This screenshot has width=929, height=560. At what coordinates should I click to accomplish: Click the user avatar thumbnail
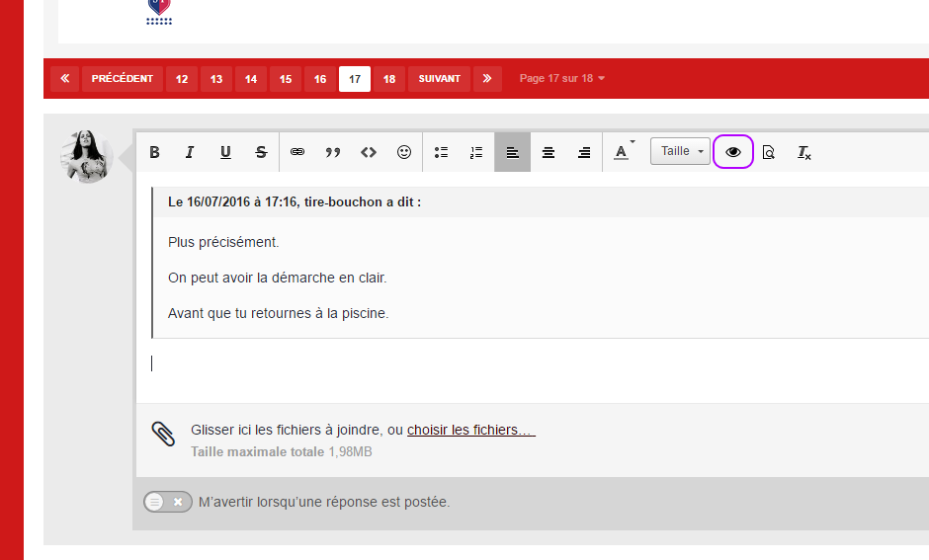click(x=87, y=156)
